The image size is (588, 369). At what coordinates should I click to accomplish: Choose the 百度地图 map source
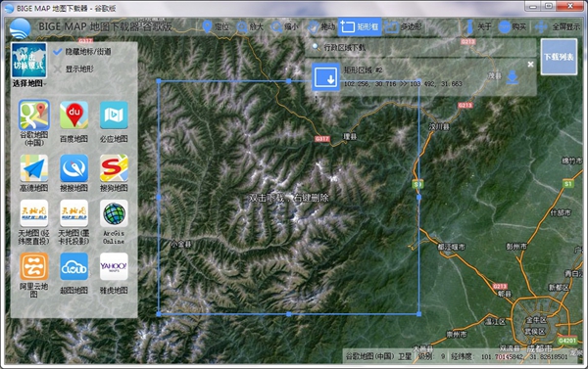[73, 121]
